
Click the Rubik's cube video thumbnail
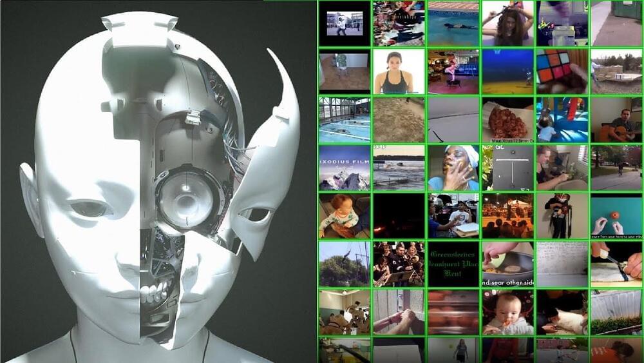pyautogui.click(x=562, y=72)
